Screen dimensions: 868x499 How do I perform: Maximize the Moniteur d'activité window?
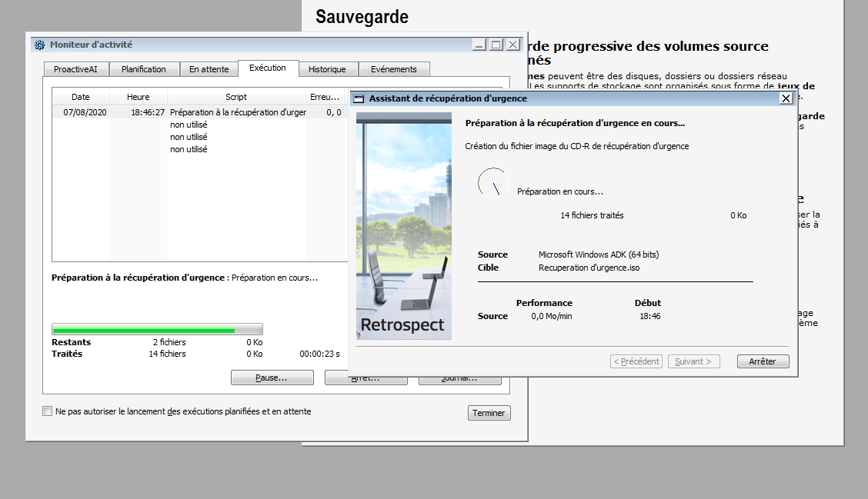[x=496, y=45]
